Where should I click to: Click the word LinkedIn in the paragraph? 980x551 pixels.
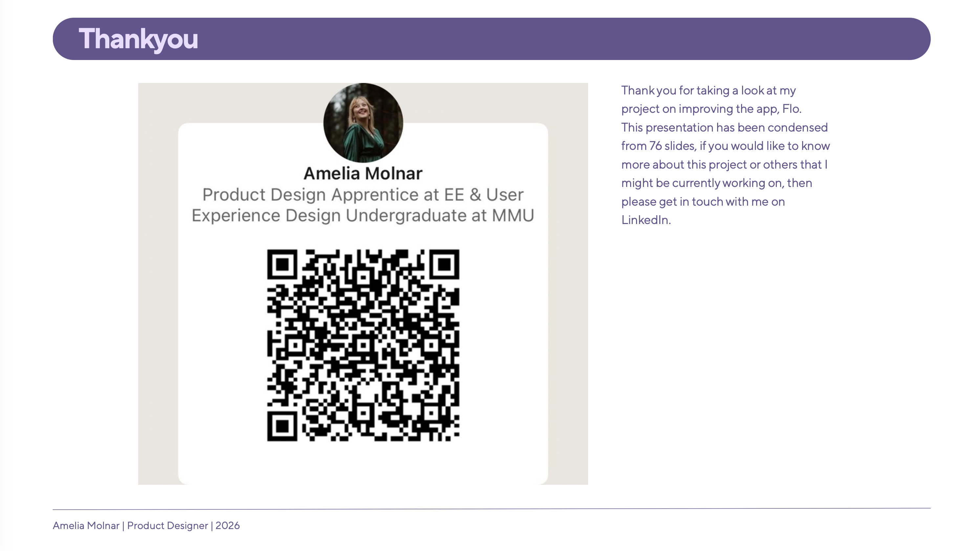point(646,220)
